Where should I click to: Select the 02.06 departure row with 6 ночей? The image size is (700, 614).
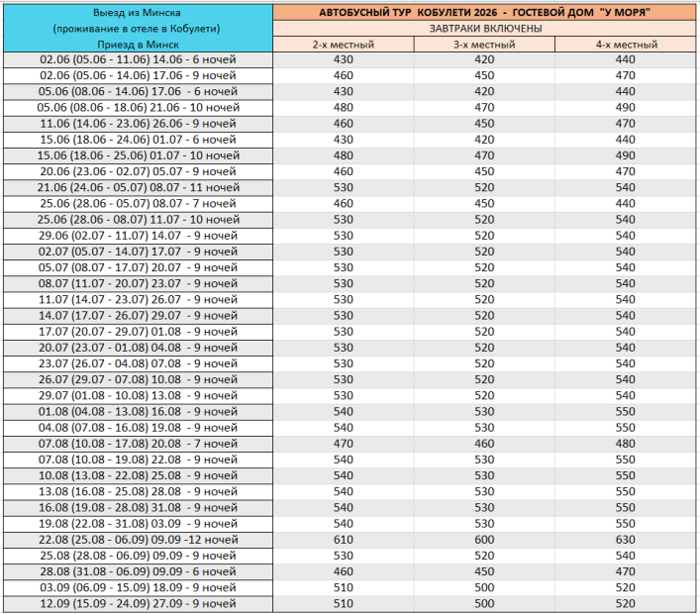pos(138,60)
